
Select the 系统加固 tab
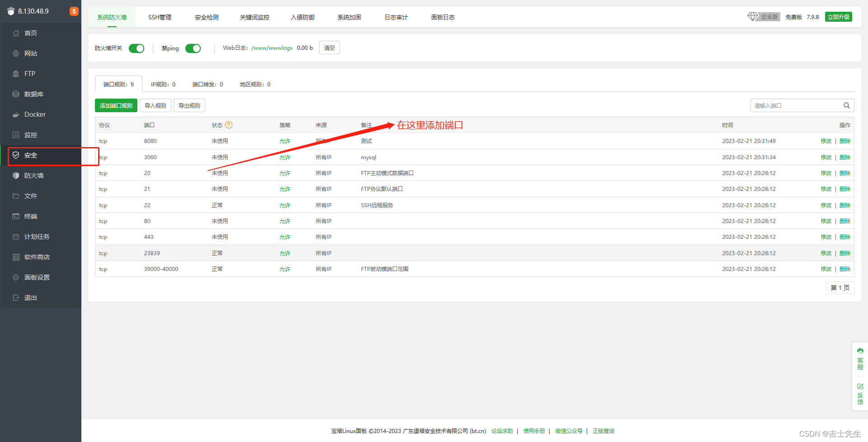click(349, 17)
